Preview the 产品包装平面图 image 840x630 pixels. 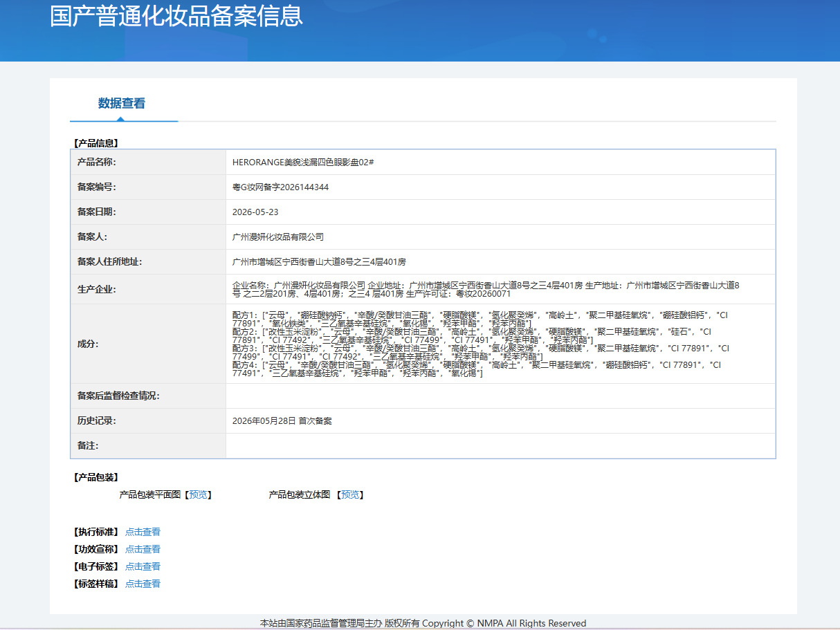tap(198, 494)
